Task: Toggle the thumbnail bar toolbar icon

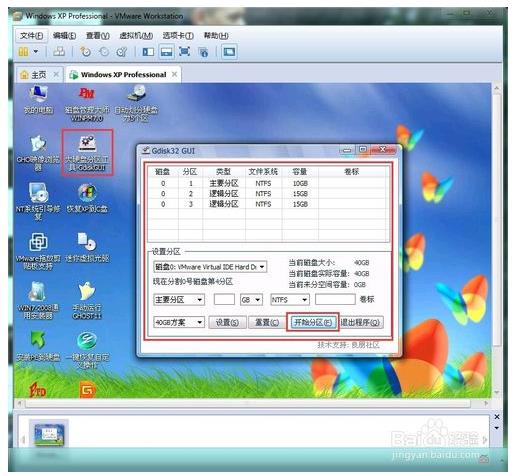Action: pyautogui.click(x=166, y=52)
